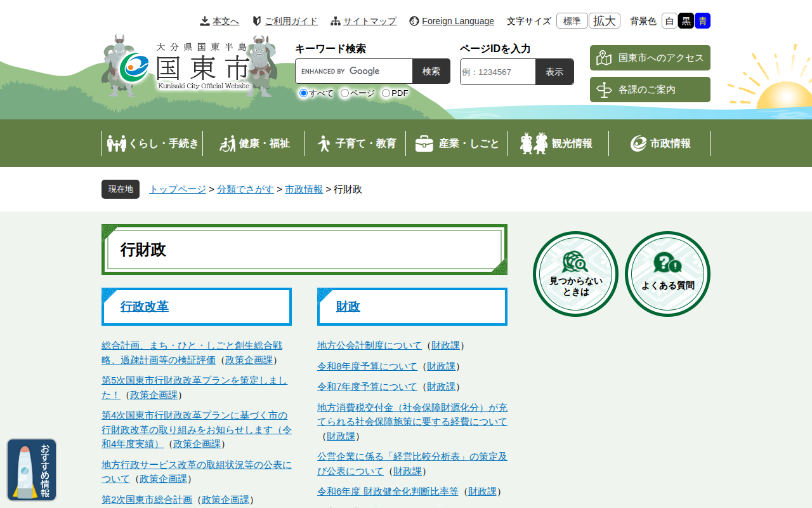Image resolution: width=812 pixels, height=508 pixels.
Task: Go to 市政情報 in breadcrumb
Action: 304,189
